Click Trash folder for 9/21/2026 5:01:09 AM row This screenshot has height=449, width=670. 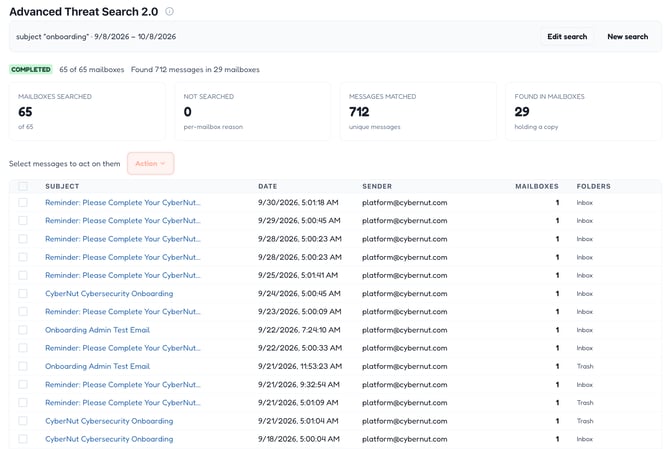pyautogui.click(x=585, y=402)
